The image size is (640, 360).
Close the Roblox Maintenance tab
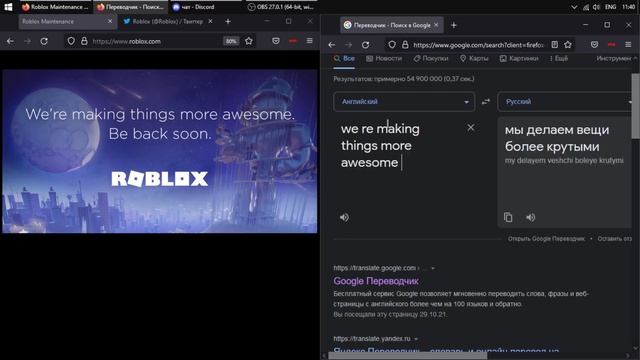110,21
